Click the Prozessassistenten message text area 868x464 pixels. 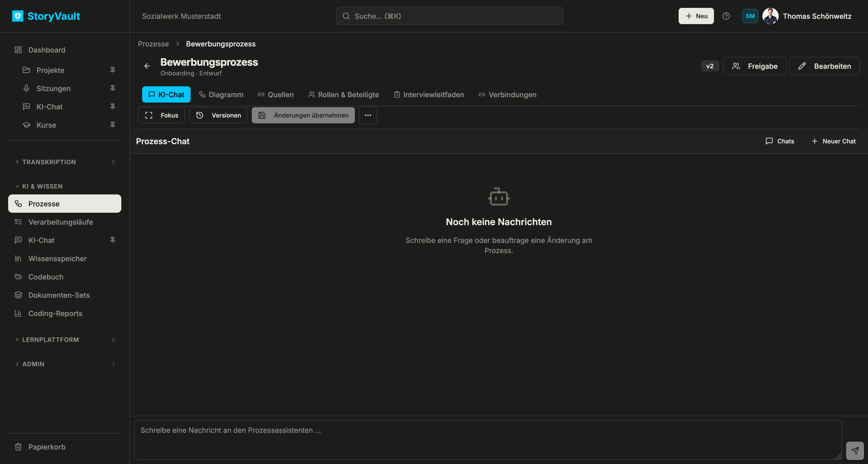point(488,440)
